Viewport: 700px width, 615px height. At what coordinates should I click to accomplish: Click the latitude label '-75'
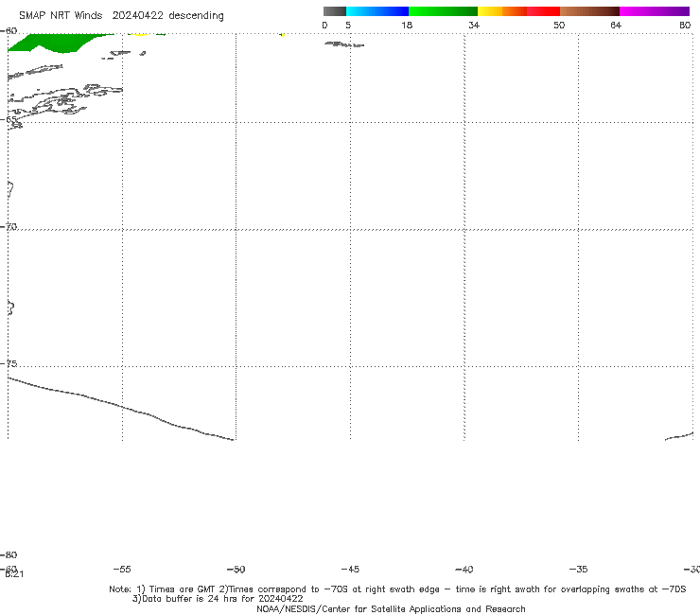9,364
